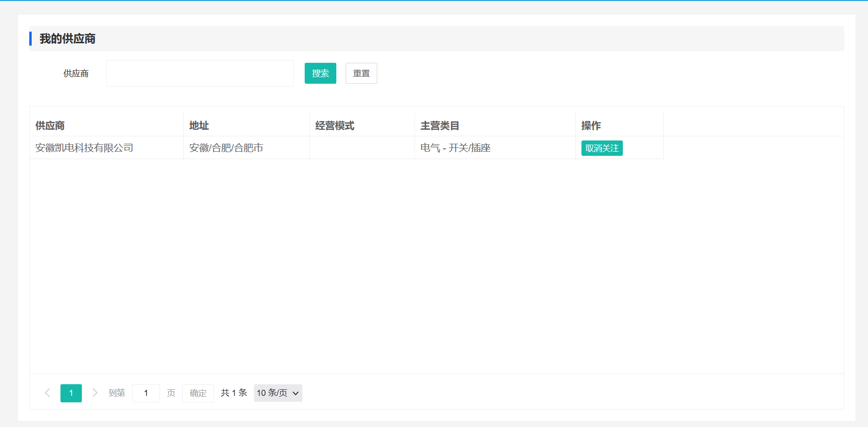Click the 我的供应商 page title
This screenshot has height=427, width=868.
[67, 39]
